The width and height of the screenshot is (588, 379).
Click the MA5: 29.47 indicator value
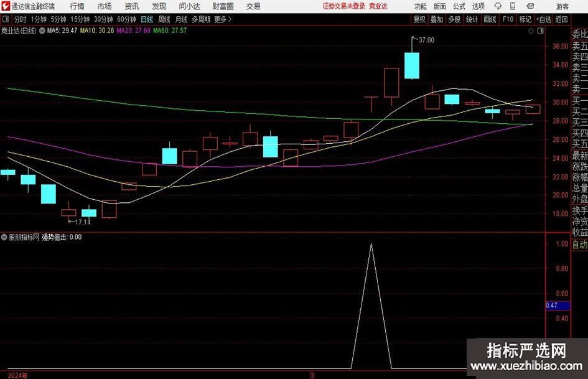pos(62,30)
